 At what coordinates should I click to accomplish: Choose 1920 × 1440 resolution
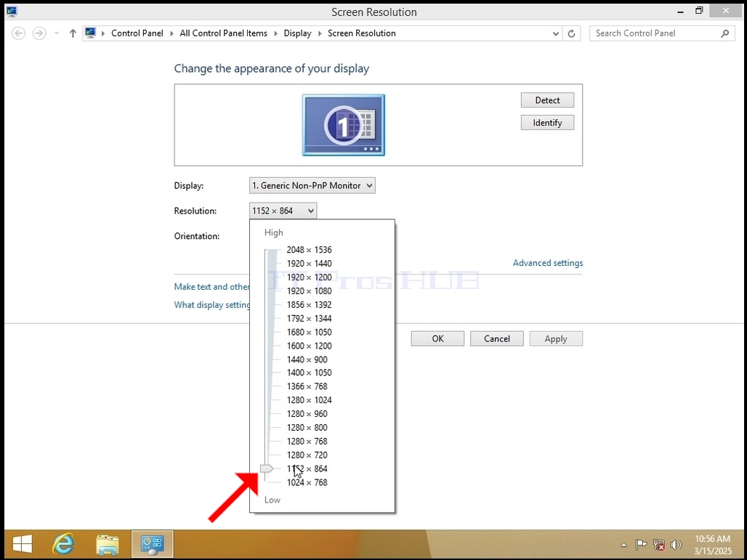tap(309, 264)
